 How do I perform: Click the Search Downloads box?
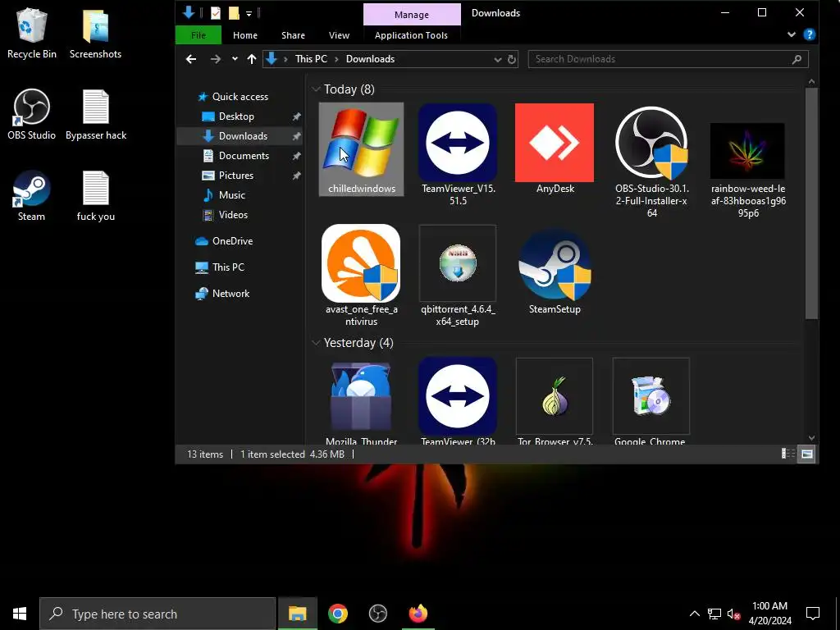pos(668,59)
